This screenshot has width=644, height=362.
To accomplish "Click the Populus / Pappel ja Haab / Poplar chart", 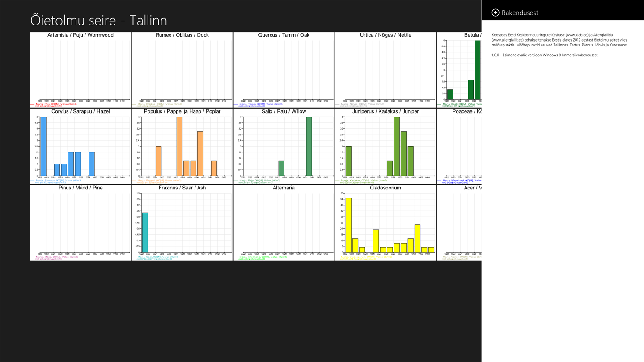I will tap(182, 146).
